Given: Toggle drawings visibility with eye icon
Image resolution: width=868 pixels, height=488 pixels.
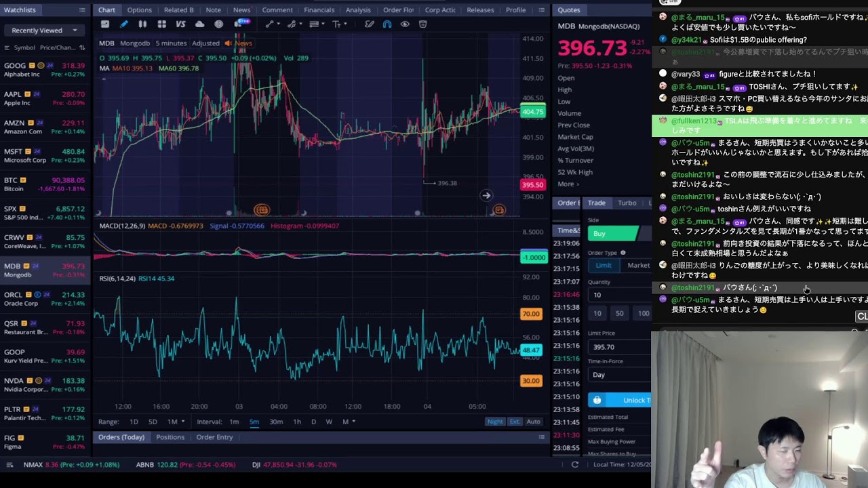Looking at the screenshot, I should [405, 24].
